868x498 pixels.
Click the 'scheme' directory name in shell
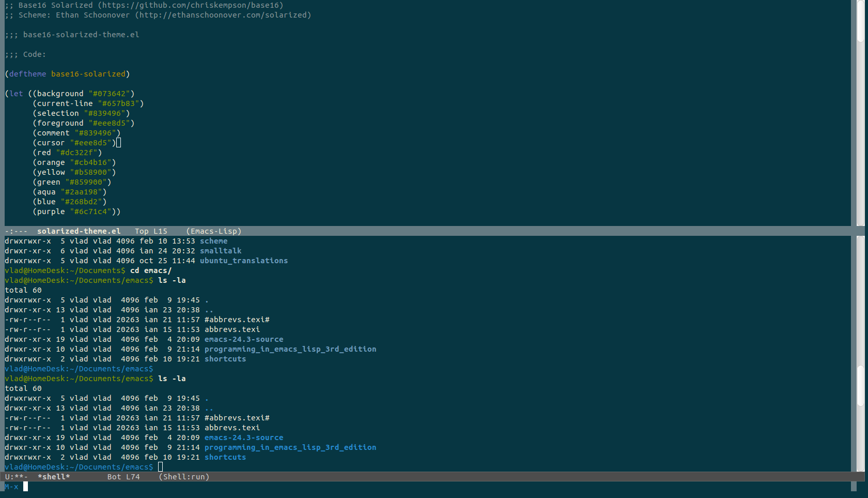214,241
